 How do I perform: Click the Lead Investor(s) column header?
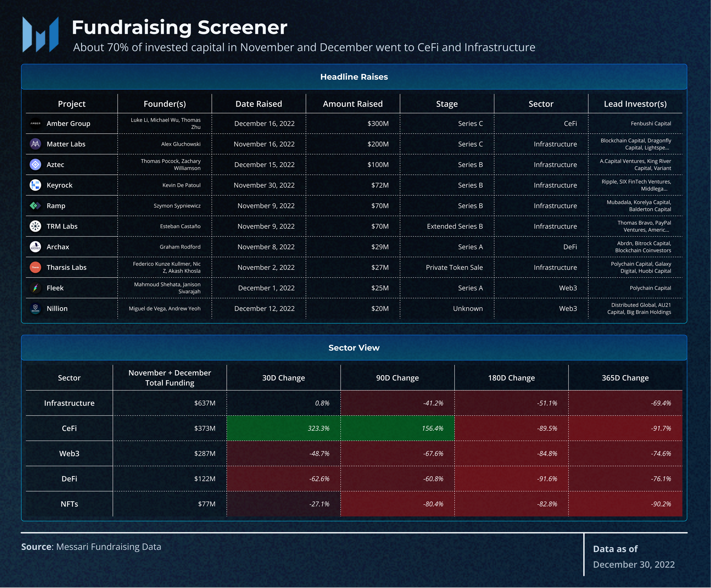click(635, 104)
